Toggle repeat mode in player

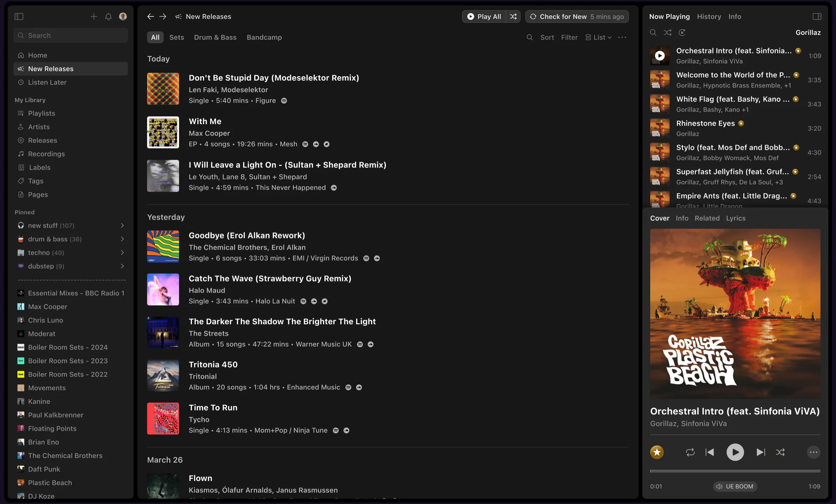point(690,452)
